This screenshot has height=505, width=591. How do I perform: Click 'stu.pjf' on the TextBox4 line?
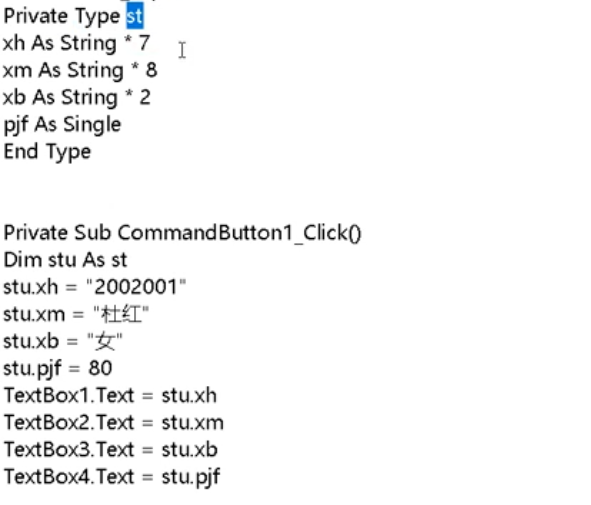point(191,478)
